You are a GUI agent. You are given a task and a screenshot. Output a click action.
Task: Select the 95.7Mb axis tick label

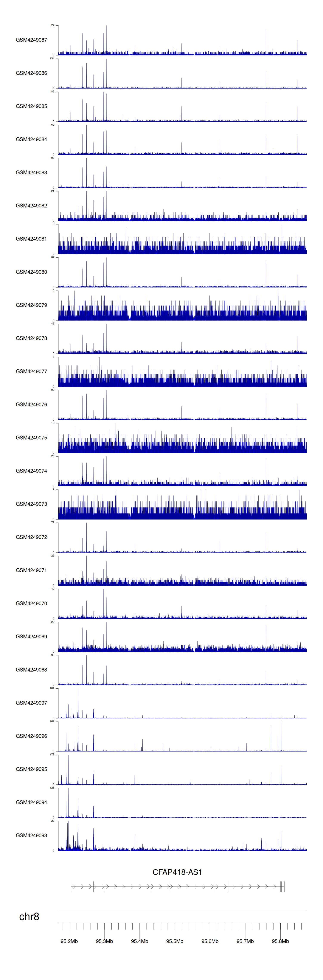click(x=245, y=941)
